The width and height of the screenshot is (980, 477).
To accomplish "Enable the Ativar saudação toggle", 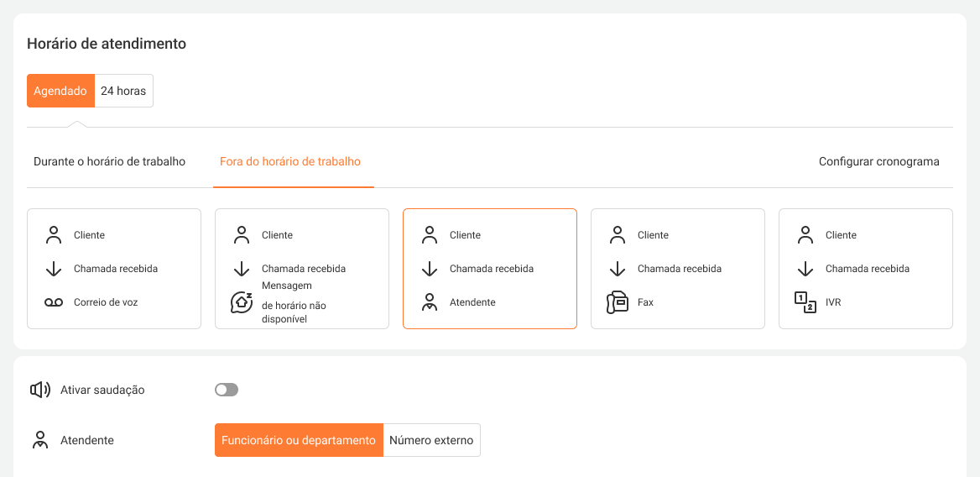I will click(x=227, y=390).
